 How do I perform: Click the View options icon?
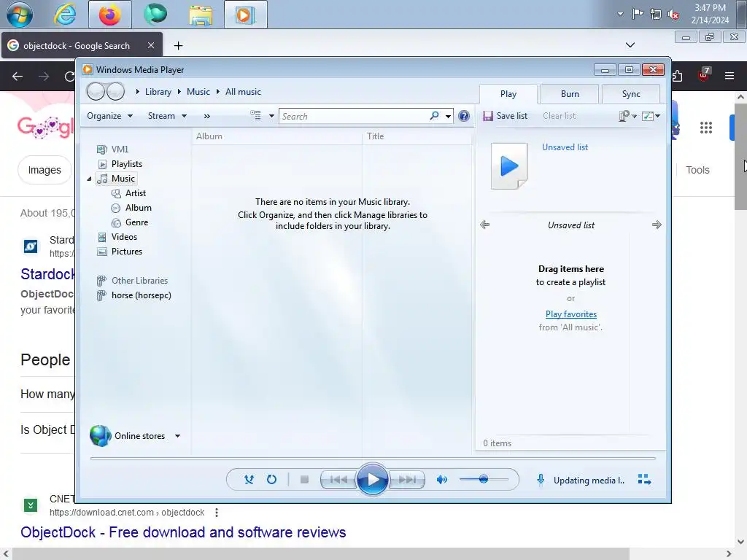point(256,116)
